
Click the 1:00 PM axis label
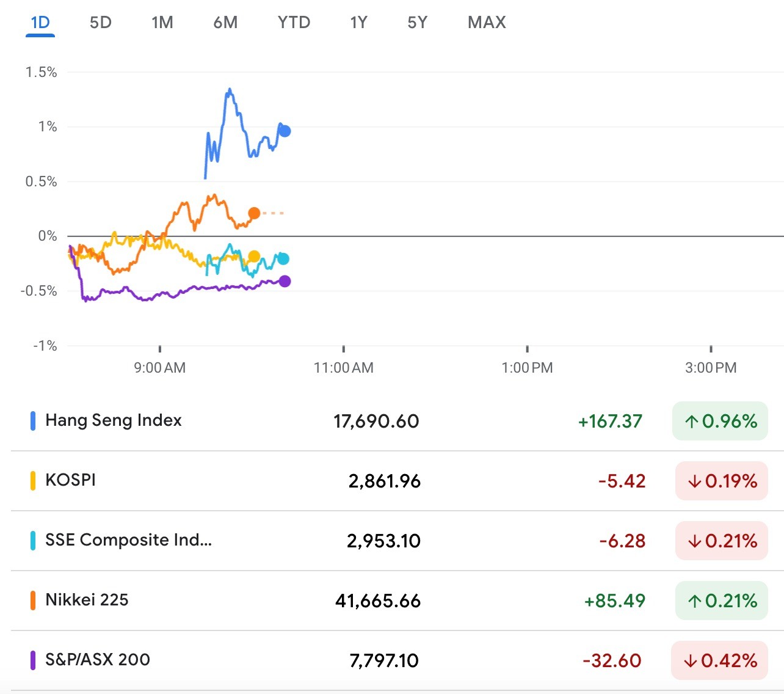527,368
